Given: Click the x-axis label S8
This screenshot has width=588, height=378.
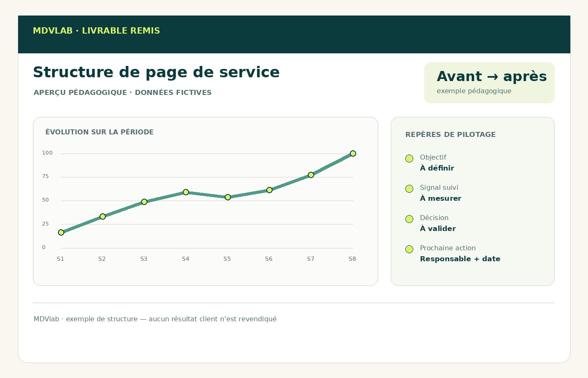Looking at the screenshot, I should [352, 259].
